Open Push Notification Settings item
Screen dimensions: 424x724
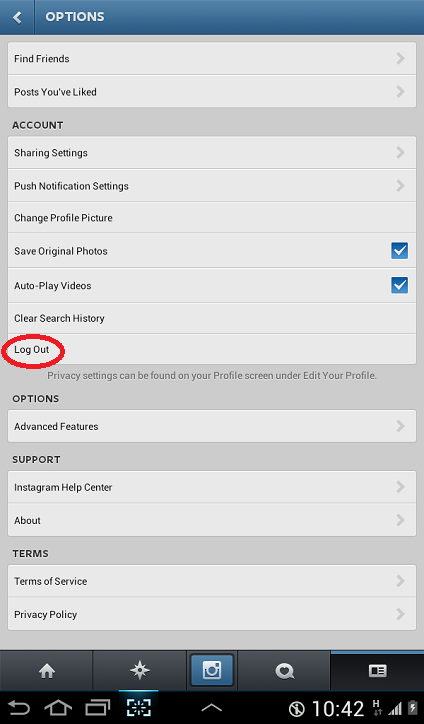click(212, 186)
